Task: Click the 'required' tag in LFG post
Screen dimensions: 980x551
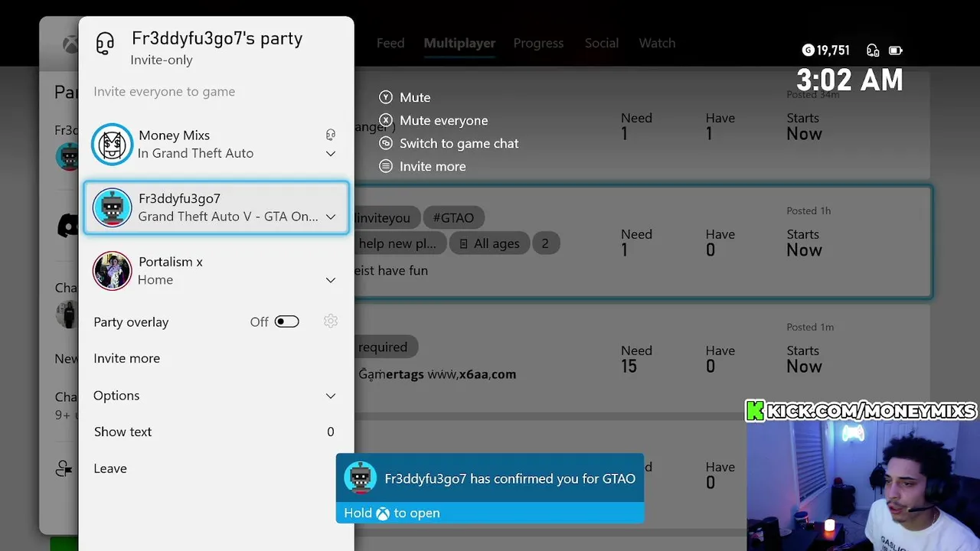Action: (x=385, y=347)
